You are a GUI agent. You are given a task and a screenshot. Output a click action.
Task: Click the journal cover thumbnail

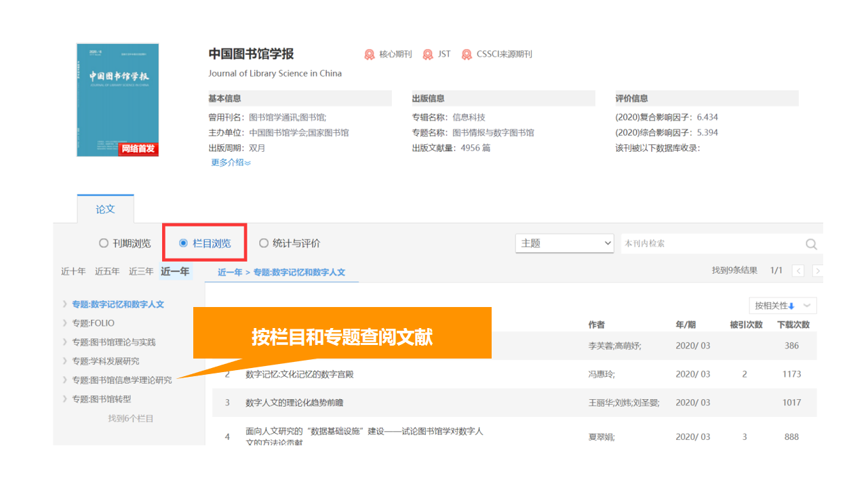coord(117,100)
